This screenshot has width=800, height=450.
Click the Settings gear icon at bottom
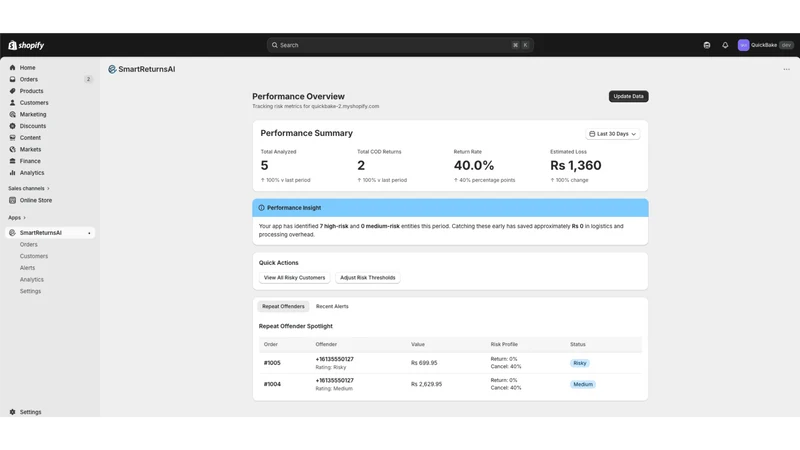click(x=12, y=412)
